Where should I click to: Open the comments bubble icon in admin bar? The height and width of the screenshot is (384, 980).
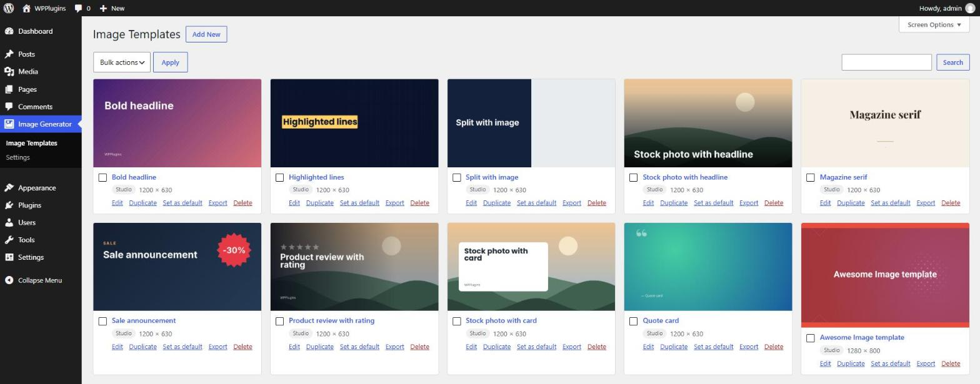click(78, 8)
